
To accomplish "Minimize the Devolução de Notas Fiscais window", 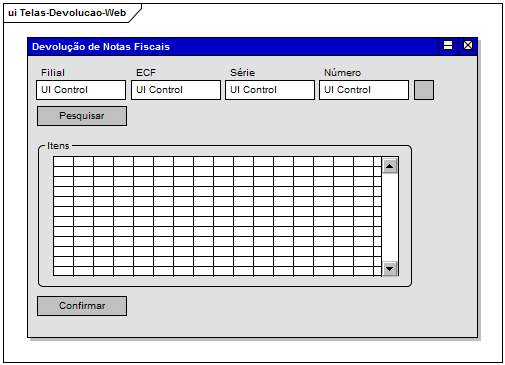I will pyautogui.click(x=448, y=45).
